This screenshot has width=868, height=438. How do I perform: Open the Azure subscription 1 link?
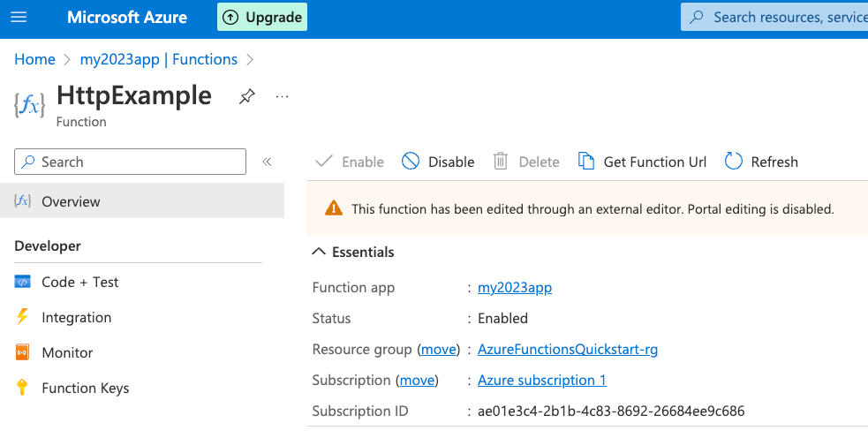pyautogui.click(x=541, y=380)
